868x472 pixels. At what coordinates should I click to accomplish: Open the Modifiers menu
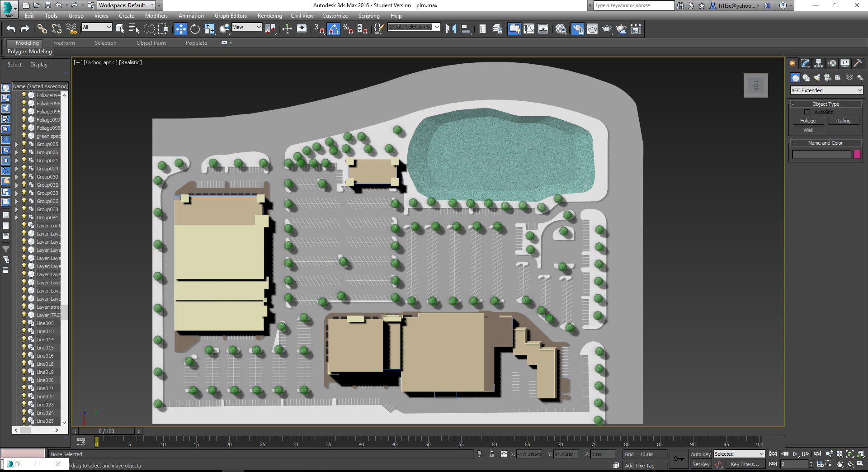tap(156, 16)
